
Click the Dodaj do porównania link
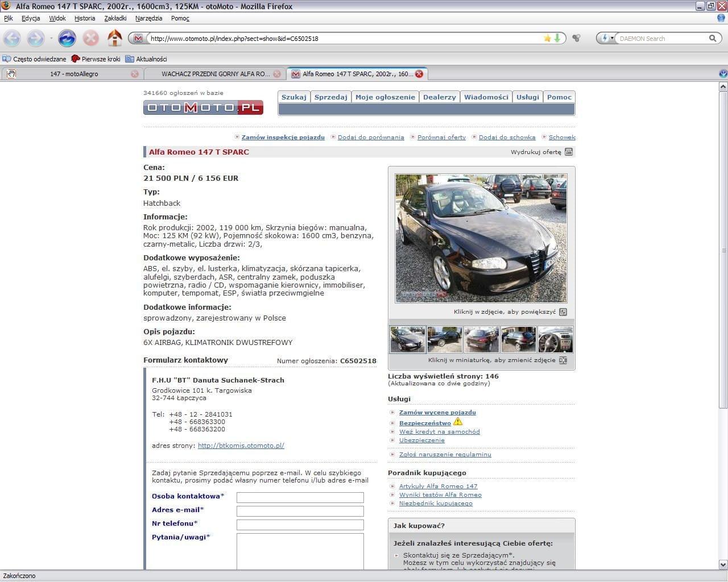click(371, 137)
